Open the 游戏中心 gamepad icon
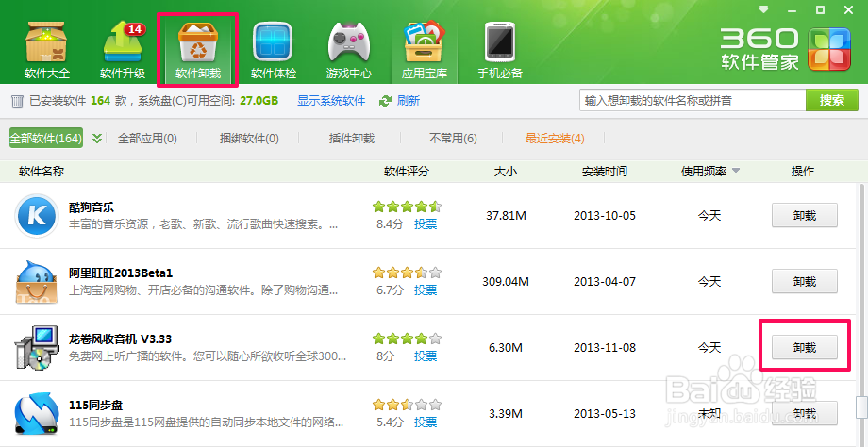The width and height of the screenshot is (868, 447). coord(349,52)
